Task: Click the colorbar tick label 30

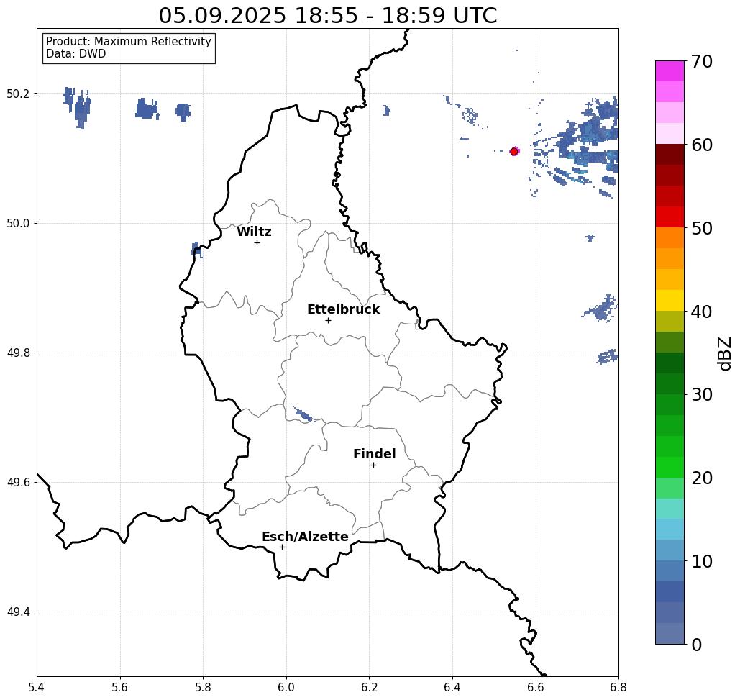Action: (702, 394)
